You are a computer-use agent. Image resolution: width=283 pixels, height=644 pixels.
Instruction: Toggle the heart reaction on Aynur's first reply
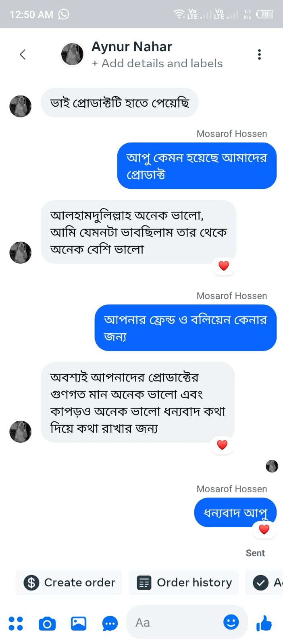[x=223, y=266]
